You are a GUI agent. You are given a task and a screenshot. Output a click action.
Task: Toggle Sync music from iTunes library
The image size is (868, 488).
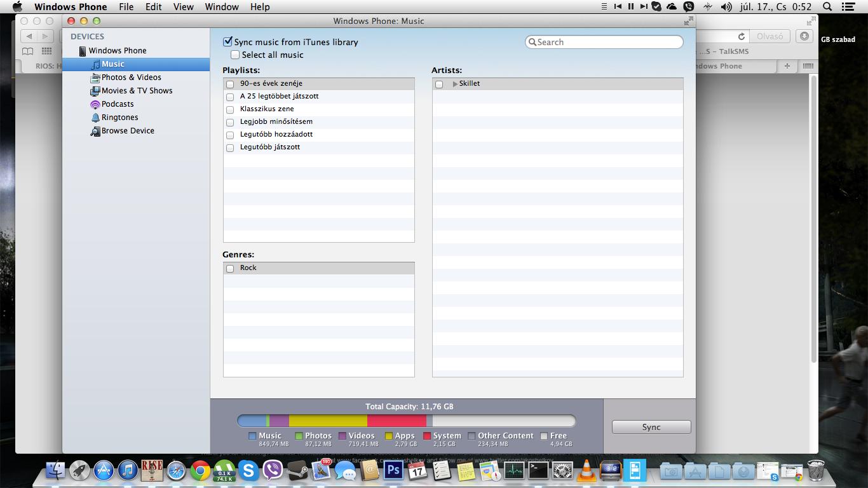227,42
